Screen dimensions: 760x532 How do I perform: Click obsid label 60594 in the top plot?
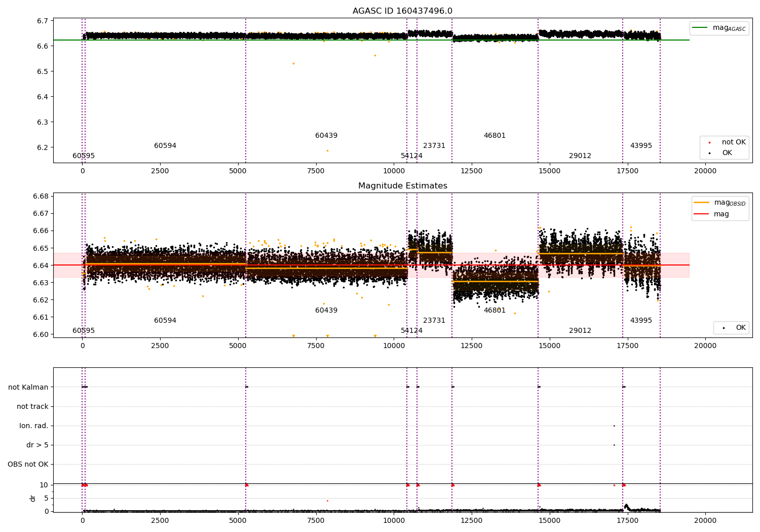pyautogui.click(x=165, y=146)
